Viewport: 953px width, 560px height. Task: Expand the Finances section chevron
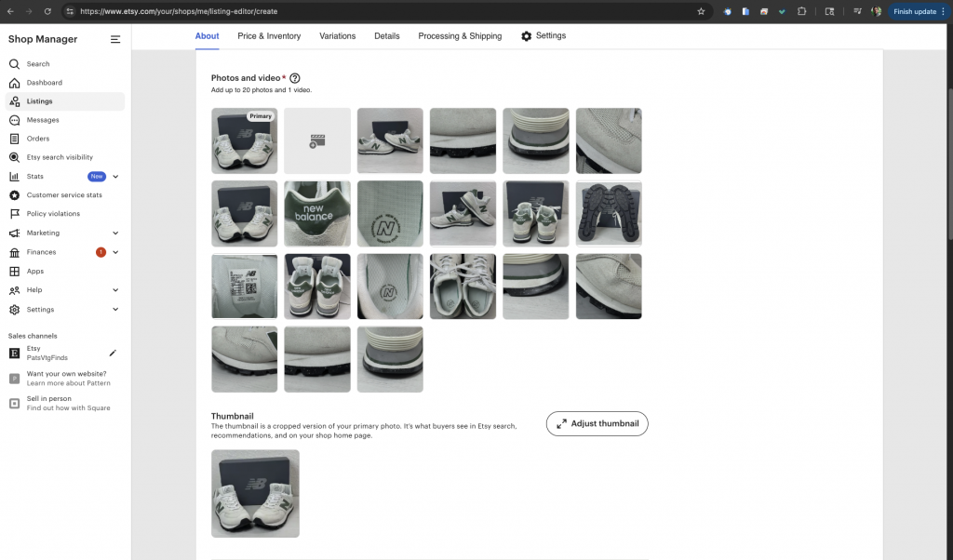tap(115, 252)
